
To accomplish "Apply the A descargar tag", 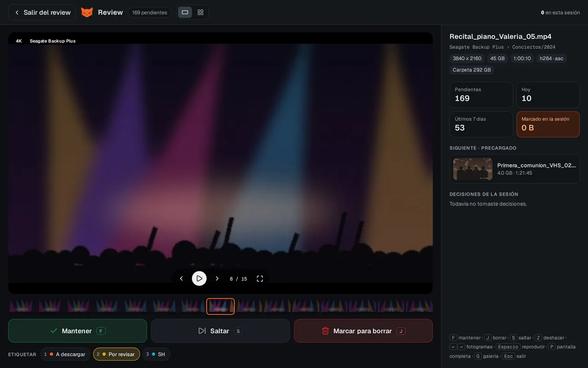I will coord(65,354).
